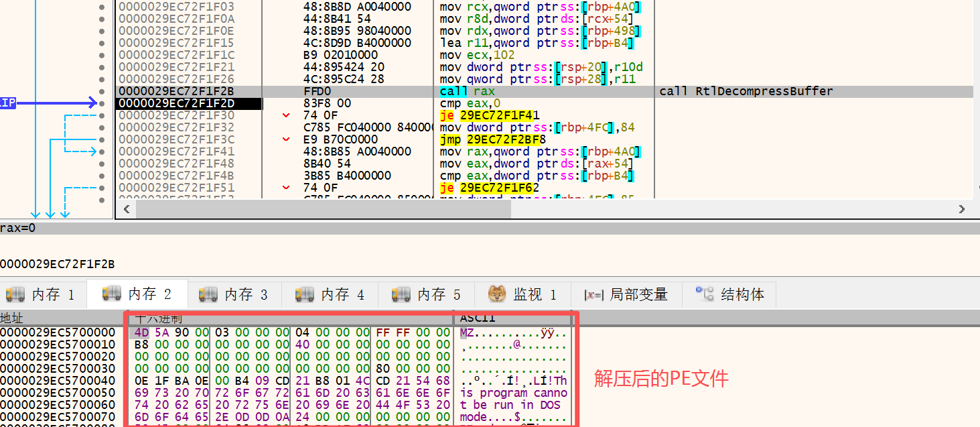Click red jump arrow before je 29EC72F1F41
The width and height of the screenshot is (980, 427).
click(286, 115)
